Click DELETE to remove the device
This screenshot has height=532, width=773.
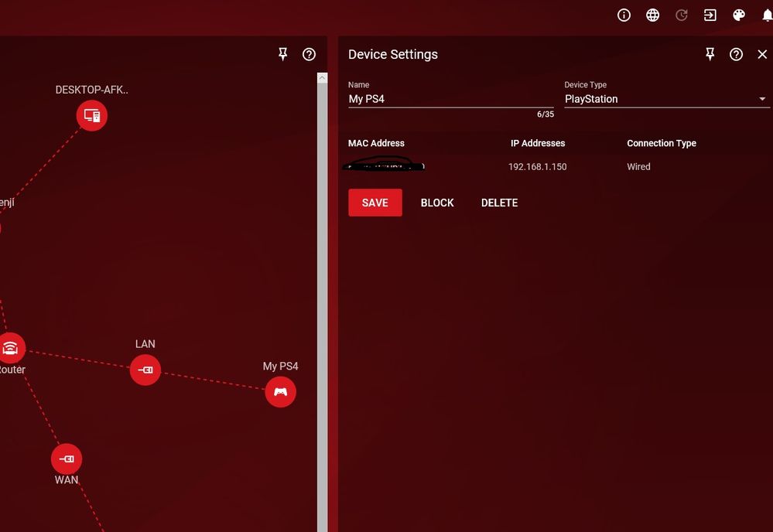click(x=499, y=203)
